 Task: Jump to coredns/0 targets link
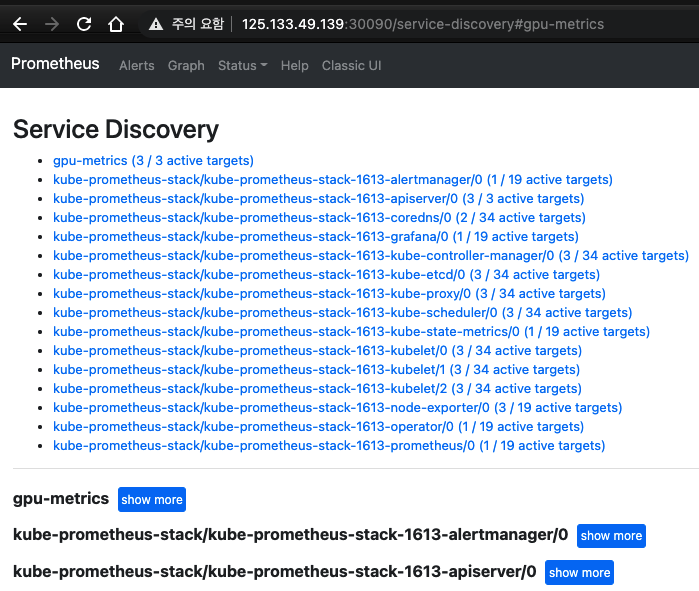(319, 218)
